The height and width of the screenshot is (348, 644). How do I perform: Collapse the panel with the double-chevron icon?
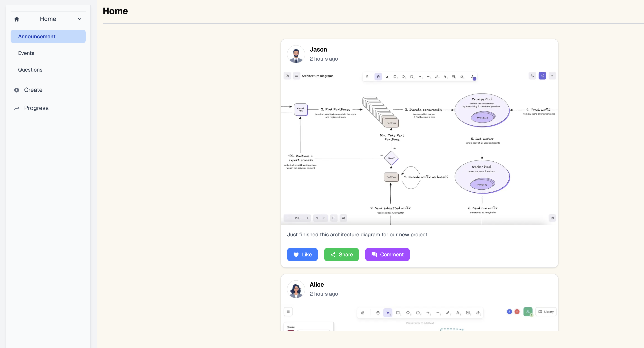click(552, 76)
